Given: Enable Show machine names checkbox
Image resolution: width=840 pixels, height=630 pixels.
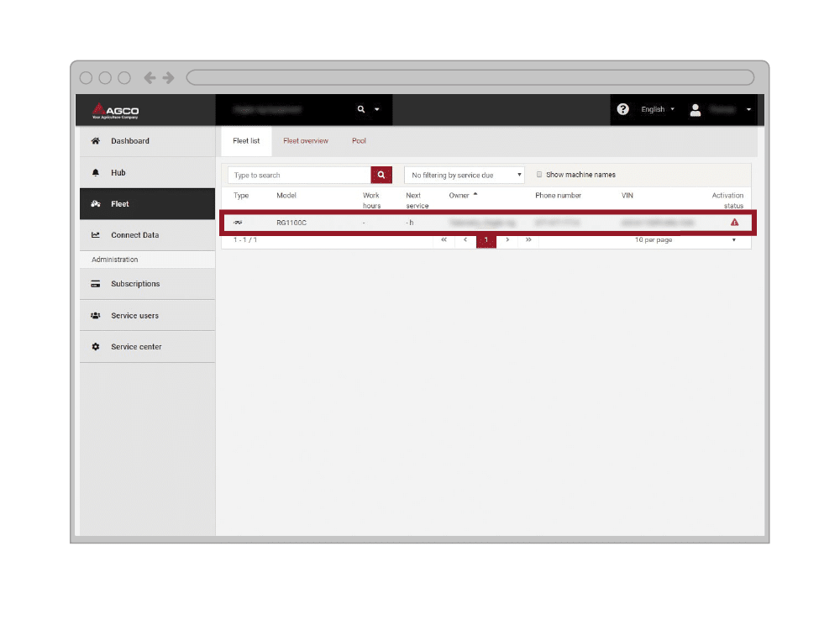Looking at the screenshot, I should pyautogui.click(x=539, y=175).
